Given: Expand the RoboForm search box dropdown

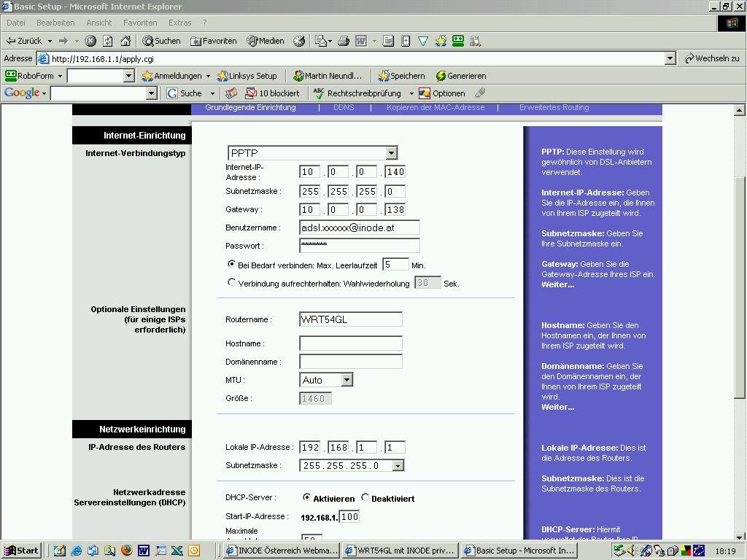Looking at the screenshot, I should pos(128,76).
